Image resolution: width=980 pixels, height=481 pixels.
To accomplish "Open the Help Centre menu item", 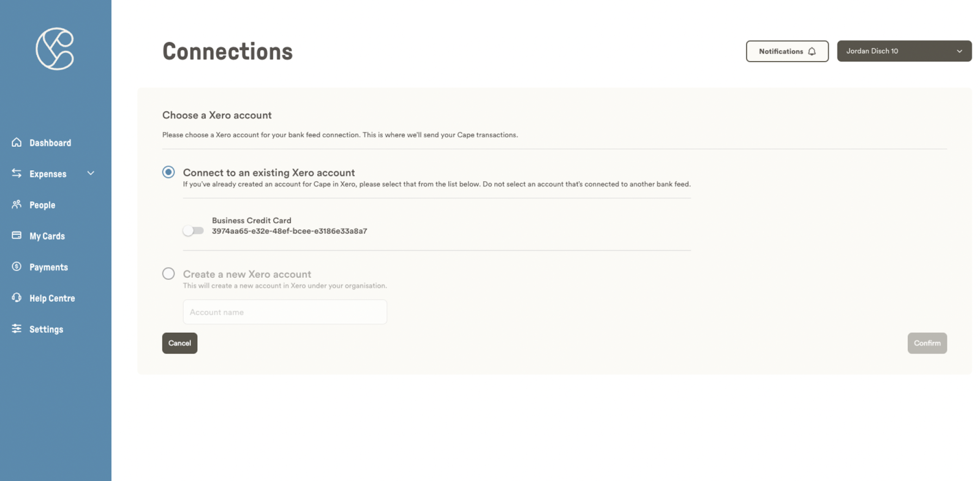I will click(x=52, y=299).
